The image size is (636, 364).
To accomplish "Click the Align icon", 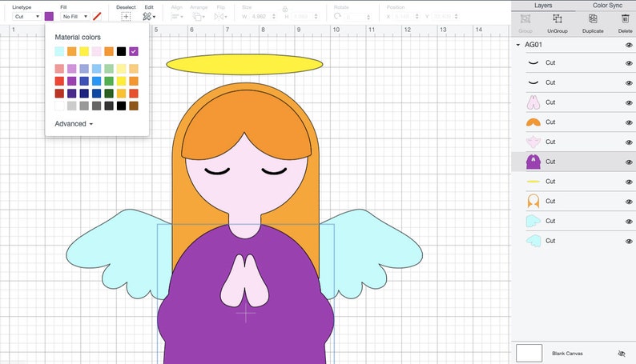I will click(x=175, y=17).
